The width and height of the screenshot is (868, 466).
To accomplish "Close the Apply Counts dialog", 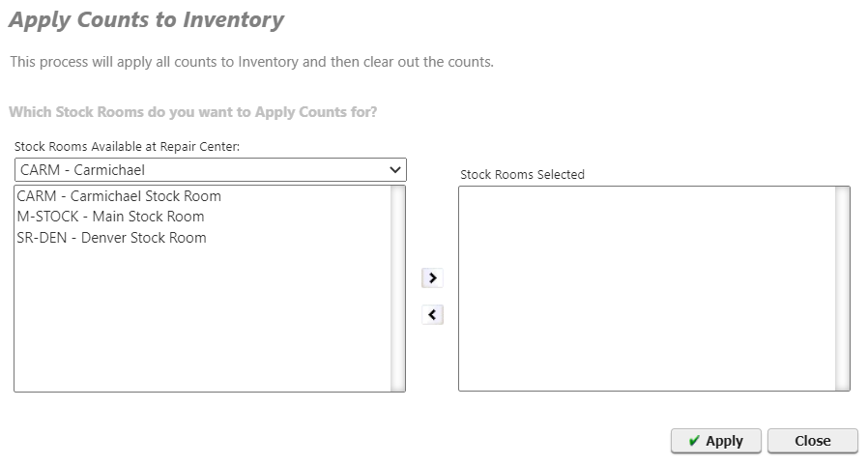I will pos(813,441).
